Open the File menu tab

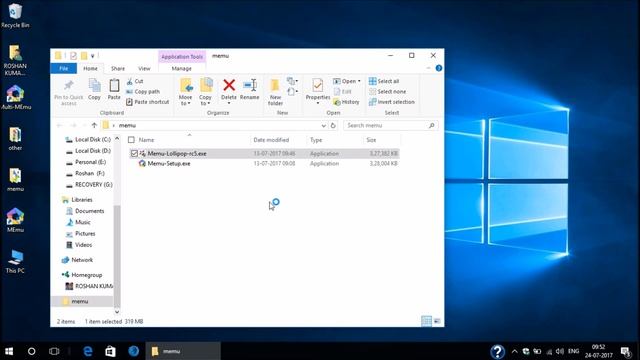pyautogui.click(x=64, y=69)
